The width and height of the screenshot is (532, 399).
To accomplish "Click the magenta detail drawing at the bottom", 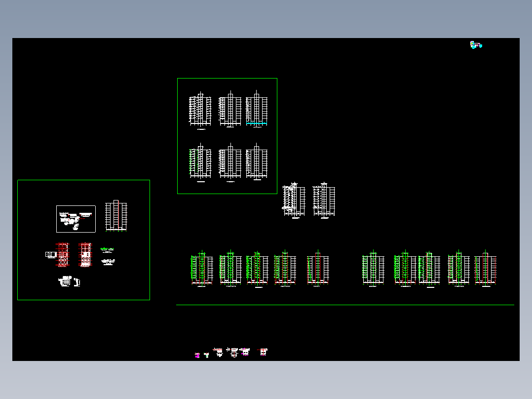I will [x=197, y=355].
